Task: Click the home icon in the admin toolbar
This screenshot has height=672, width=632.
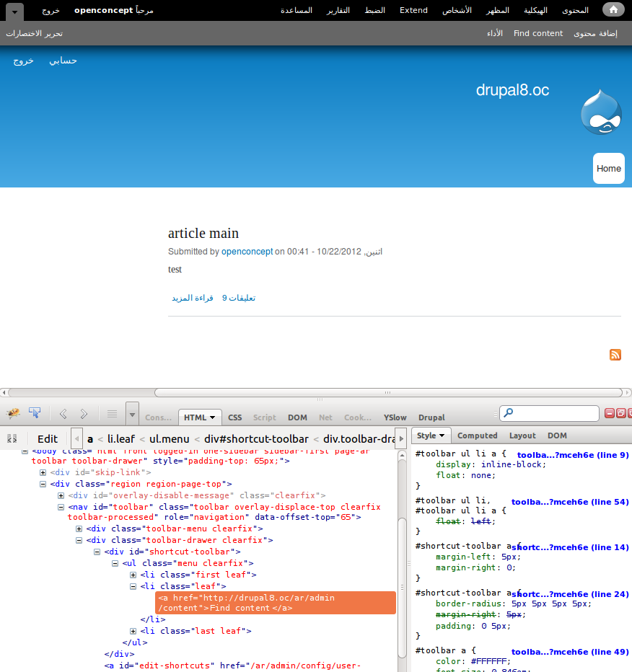Action: click(613, 10)
